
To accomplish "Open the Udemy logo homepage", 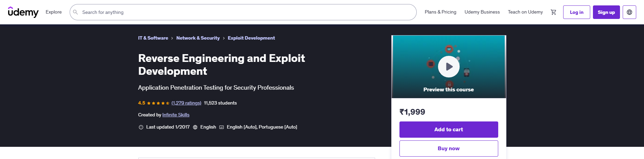I will click(x=23, y=12).
